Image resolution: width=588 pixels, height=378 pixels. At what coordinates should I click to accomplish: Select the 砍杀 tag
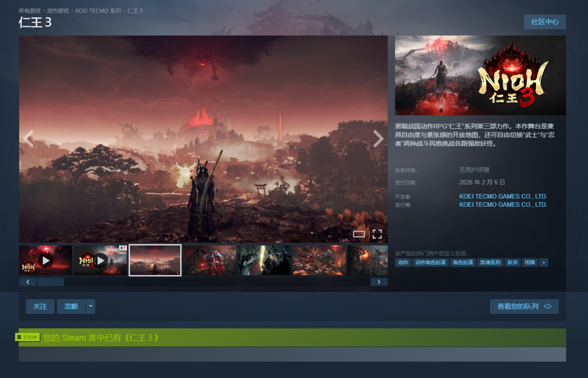513,263
